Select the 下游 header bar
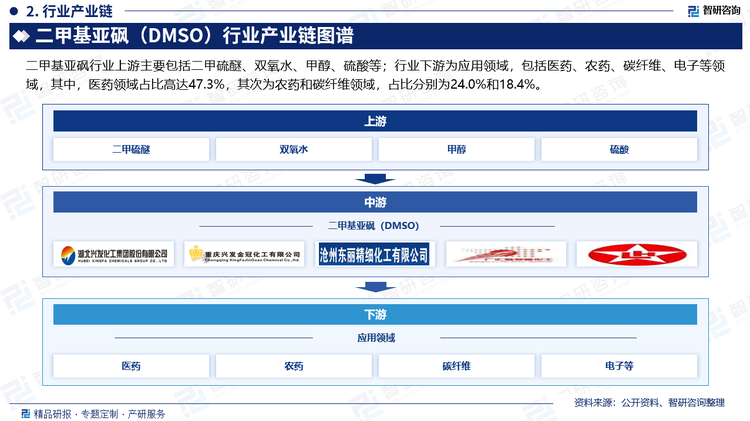This screenshot has height=421, width=750. coord(375,314)
